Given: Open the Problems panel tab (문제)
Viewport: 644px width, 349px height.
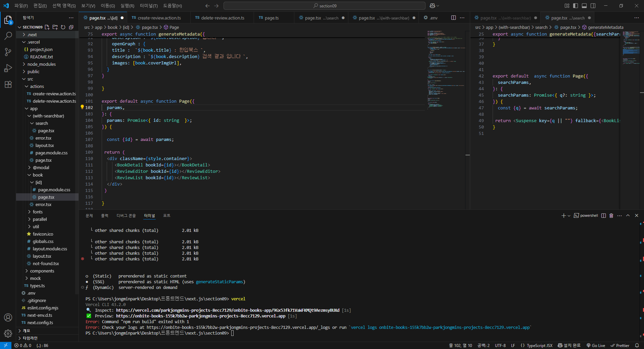Looking at the screenshot, I should 89,215.
